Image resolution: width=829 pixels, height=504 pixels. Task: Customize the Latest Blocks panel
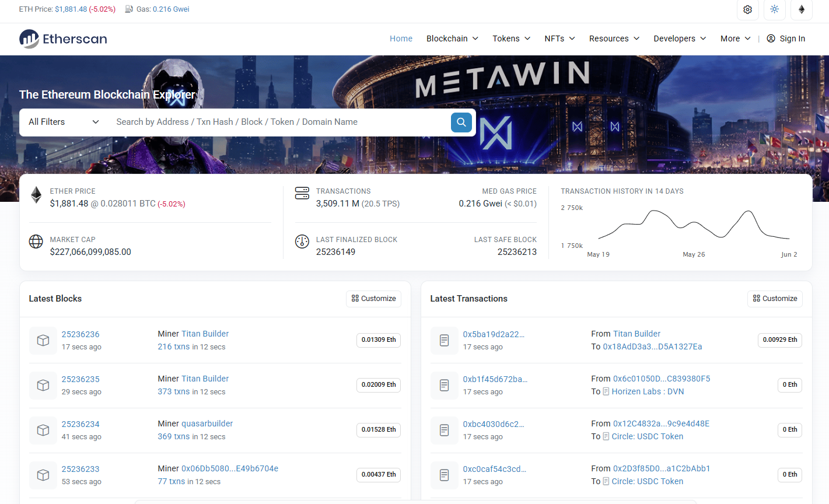[373, 299]
